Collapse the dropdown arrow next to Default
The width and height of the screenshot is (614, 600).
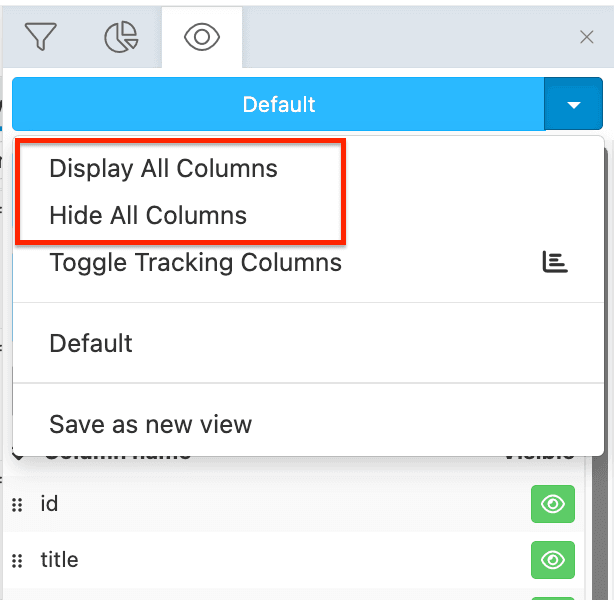pyautogui.click(x=573, y=105)
